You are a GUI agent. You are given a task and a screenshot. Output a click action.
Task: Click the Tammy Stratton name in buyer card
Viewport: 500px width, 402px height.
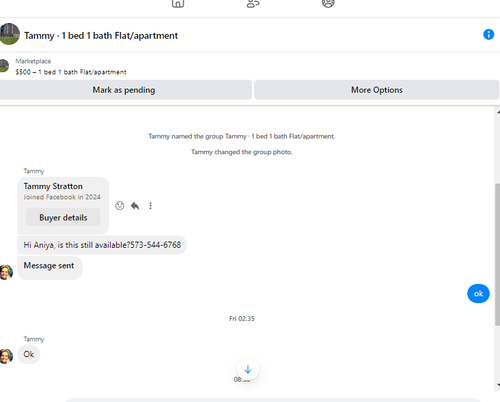53,186
